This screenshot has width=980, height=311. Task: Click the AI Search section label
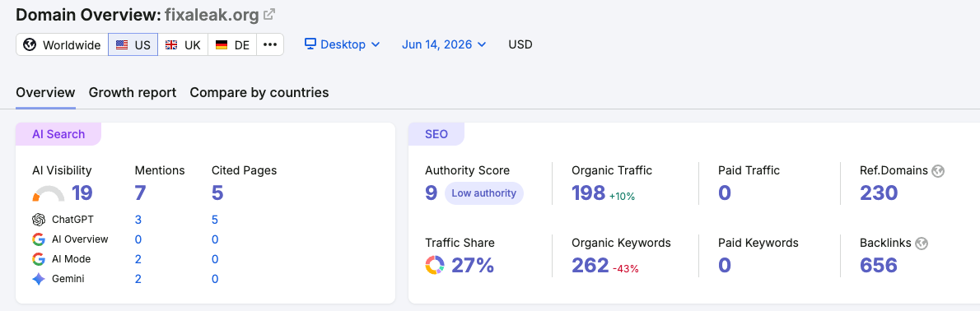[58, 134]
